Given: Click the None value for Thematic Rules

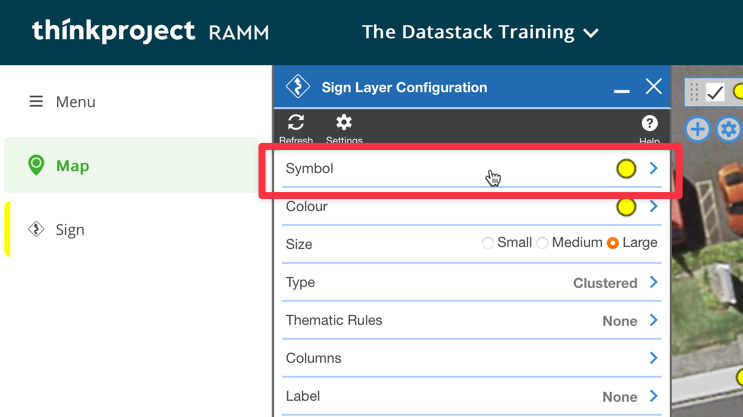Looking at the screenshot, I should (620, 321).
